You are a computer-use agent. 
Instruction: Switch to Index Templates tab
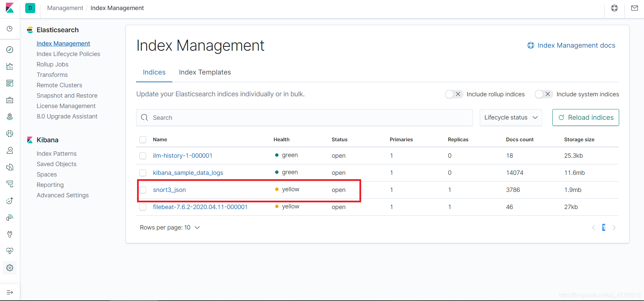click(x=205, y=72)
